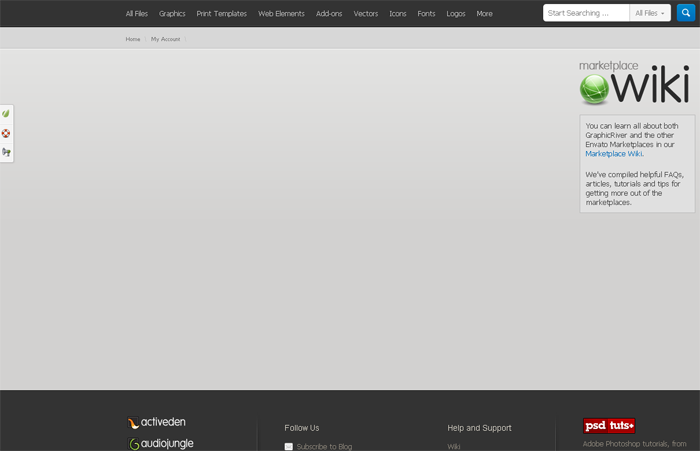The width and height of the screenshot is (700, 451).
Task: Click the Help and Support footer heading
Action: (479, 428)
